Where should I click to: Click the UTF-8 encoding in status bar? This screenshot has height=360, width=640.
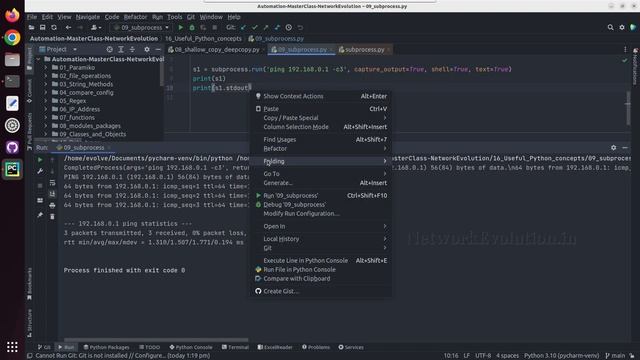point(483,356)
